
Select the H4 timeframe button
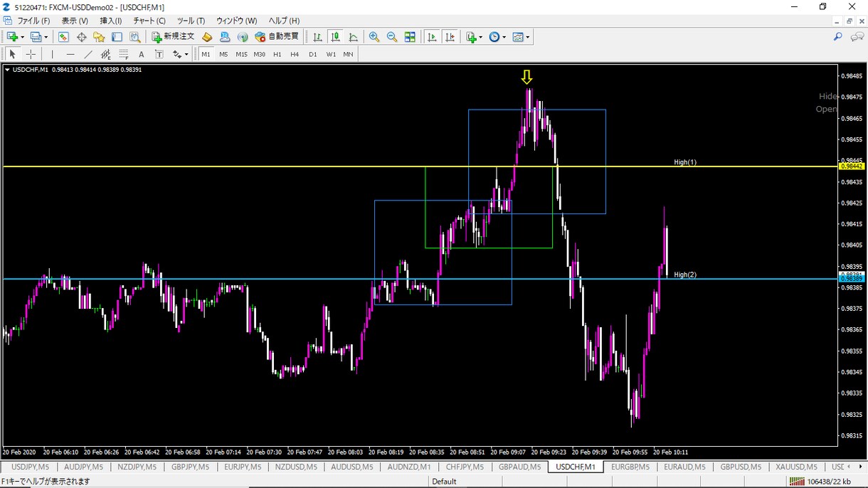(x=295, y=54)
